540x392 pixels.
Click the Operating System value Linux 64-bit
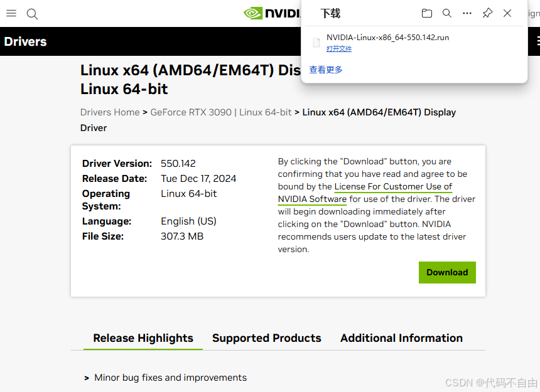(189, 194)
